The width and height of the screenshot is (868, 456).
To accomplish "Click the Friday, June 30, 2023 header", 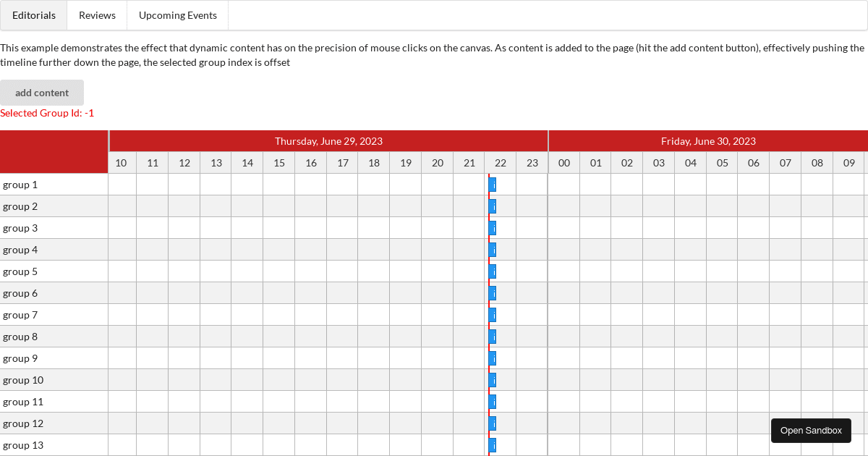I will 708,141.
